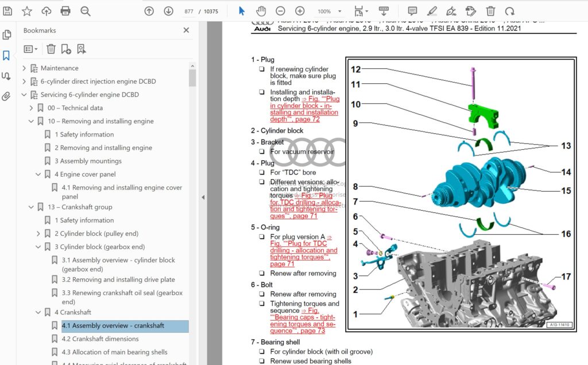
Task: Click the Save file icon
Action: pos(7,11)
